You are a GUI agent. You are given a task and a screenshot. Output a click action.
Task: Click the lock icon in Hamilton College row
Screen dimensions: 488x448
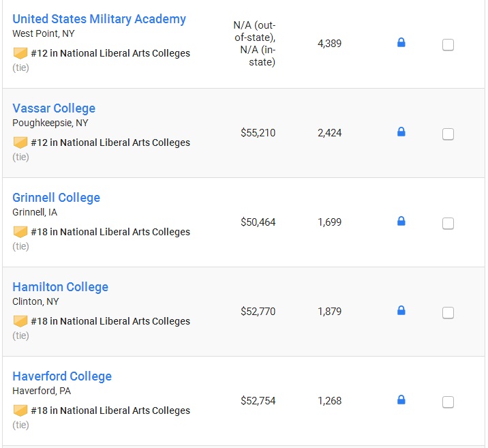click(x=401, y=310)
